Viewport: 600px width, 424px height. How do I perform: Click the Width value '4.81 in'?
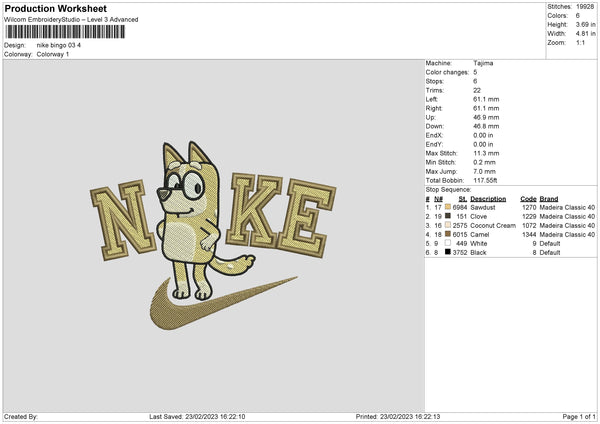(585, 34)
